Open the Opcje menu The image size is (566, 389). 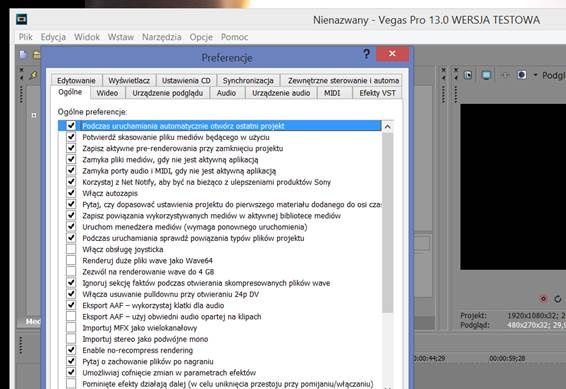click(x=201, y=37)
